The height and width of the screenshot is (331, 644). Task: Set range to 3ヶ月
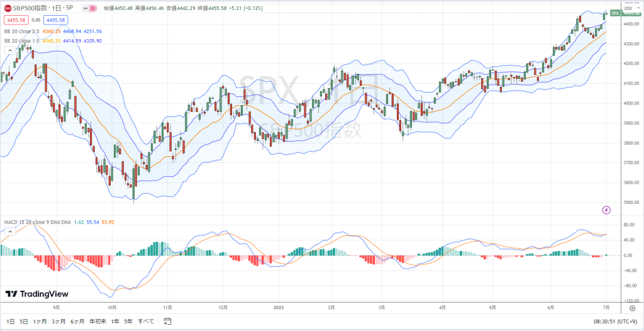[x=58, y=321]
